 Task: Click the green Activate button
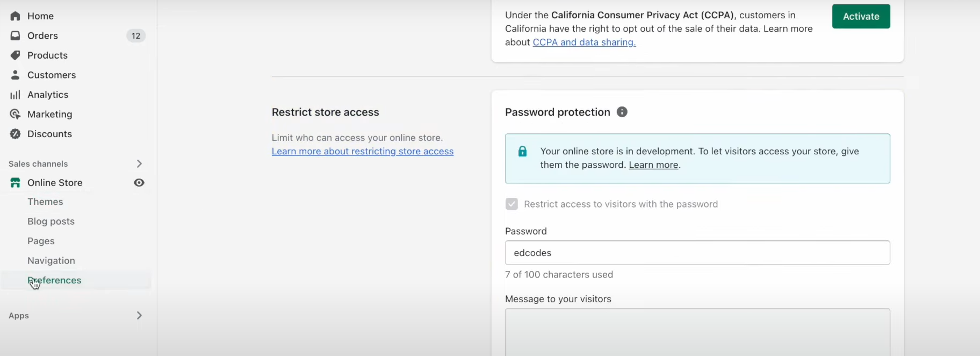[x=861, y=16]
